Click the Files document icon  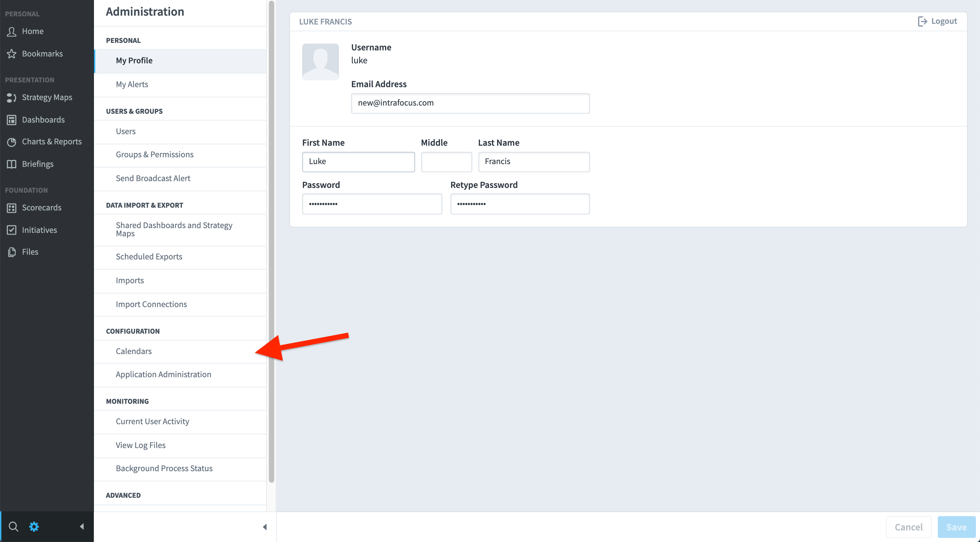[x=12, y=252]
